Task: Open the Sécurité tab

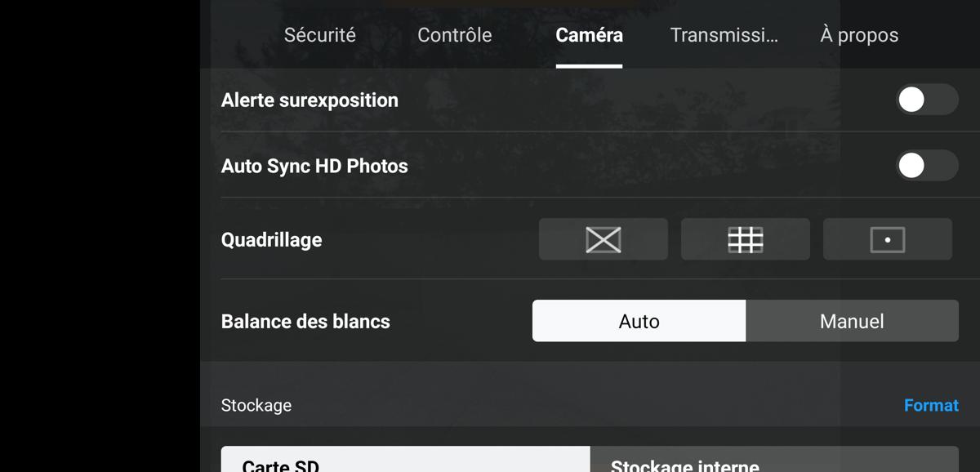Action: click(320, 35)
